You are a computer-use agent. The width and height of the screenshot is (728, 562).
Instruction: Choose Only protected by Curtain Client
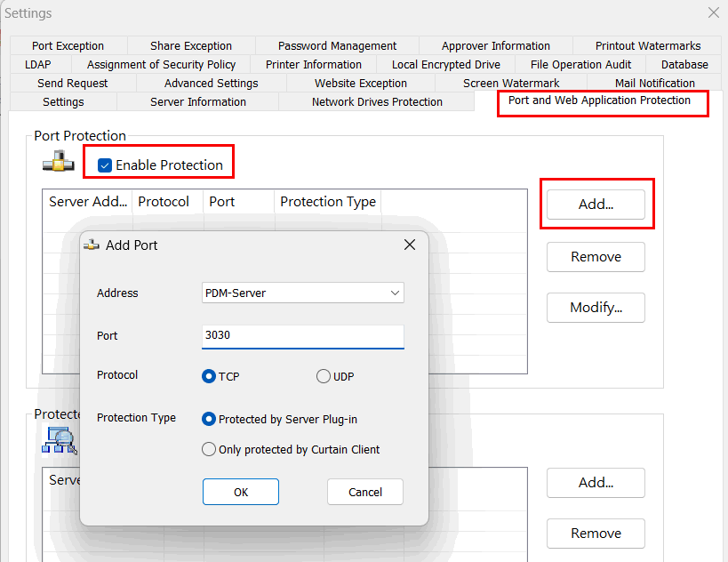tap(210, 449)
